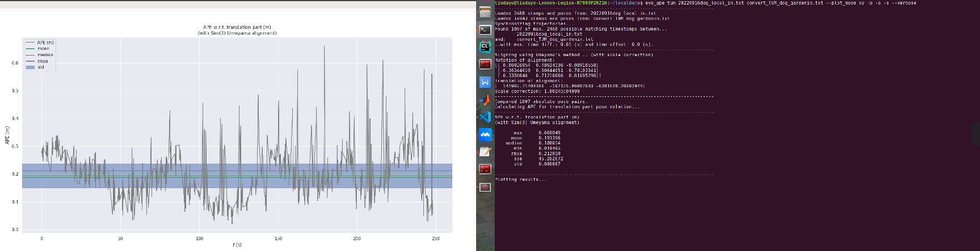Click the purple rmse legend entry in plot

point(37,61)
